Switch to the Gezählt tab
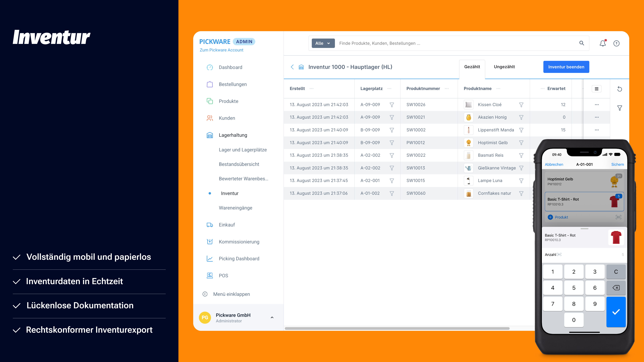Image resolution: width=644 pixels, height=362 pixels. pyautogui.click(x=472, y=67)
